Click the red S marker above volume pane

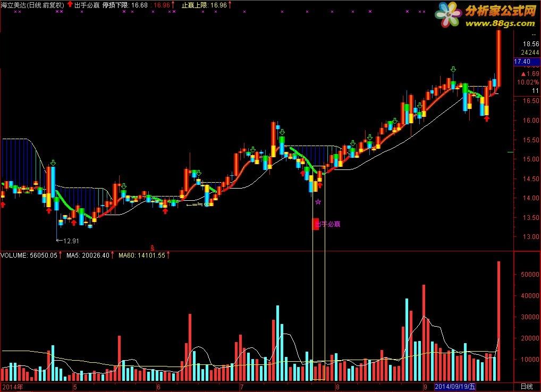coord(152,248)
